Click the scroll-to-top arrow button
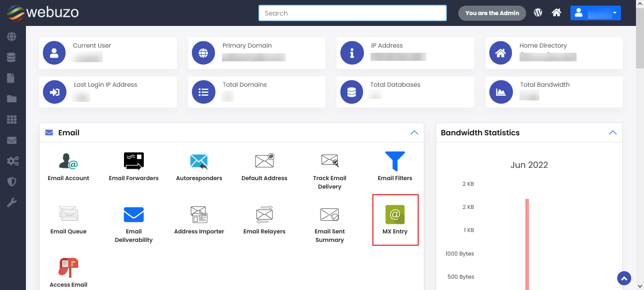 coord(624,278)
